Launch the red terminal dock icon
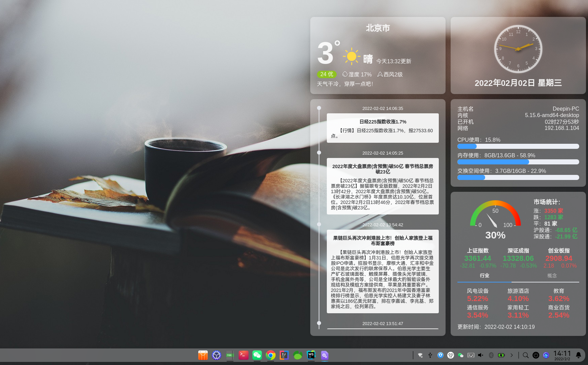 click(244, 355)
